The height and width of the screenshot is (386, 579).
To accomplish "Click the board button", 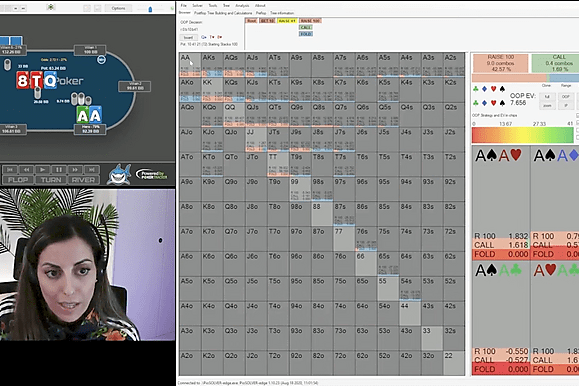I will 188,37.
